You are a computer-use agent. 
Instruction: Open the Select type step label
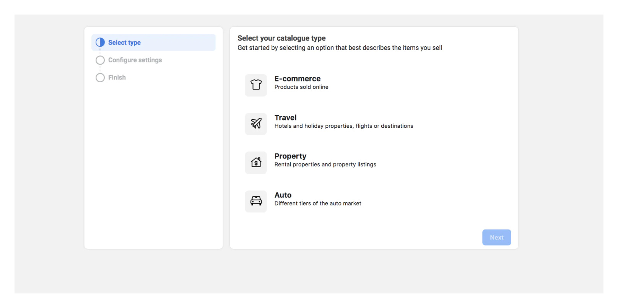pos(124,42)
